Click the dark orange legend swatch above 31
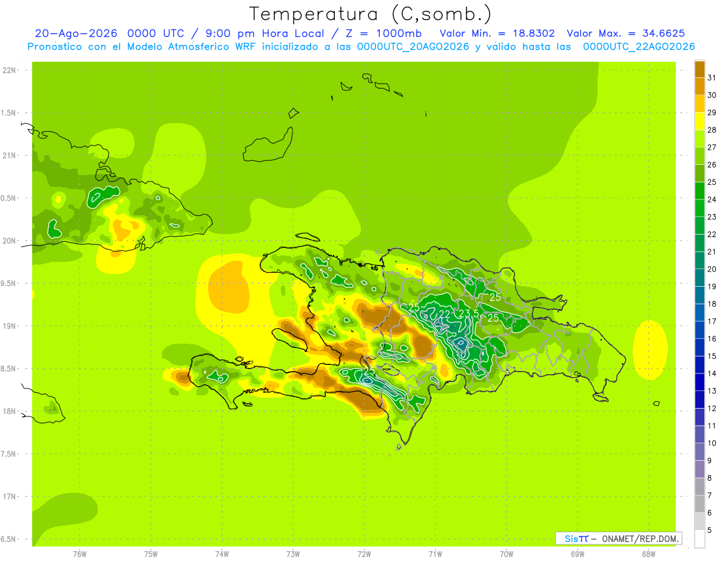Screen dimensions: 728x562 [699, 69]
